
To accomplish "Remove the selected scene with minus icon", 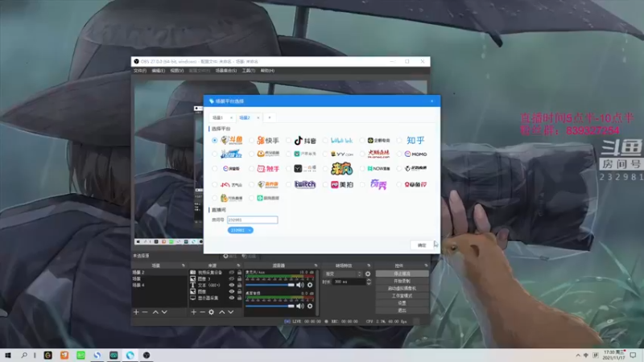I will (x=145, y=312).
